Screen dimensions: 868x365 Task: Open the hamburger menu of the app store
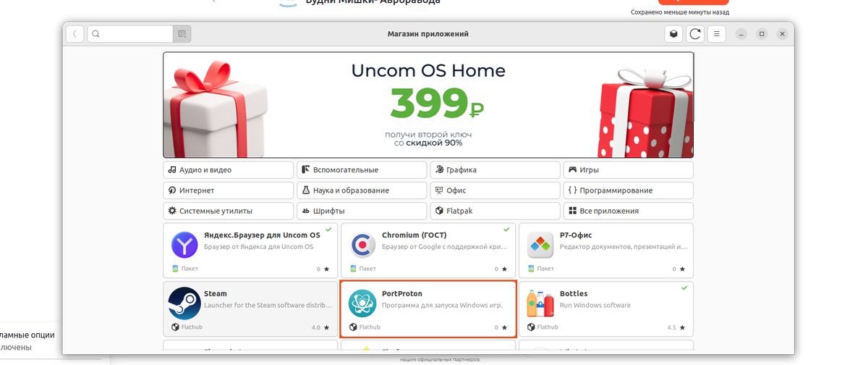click(x=717, y=33)
